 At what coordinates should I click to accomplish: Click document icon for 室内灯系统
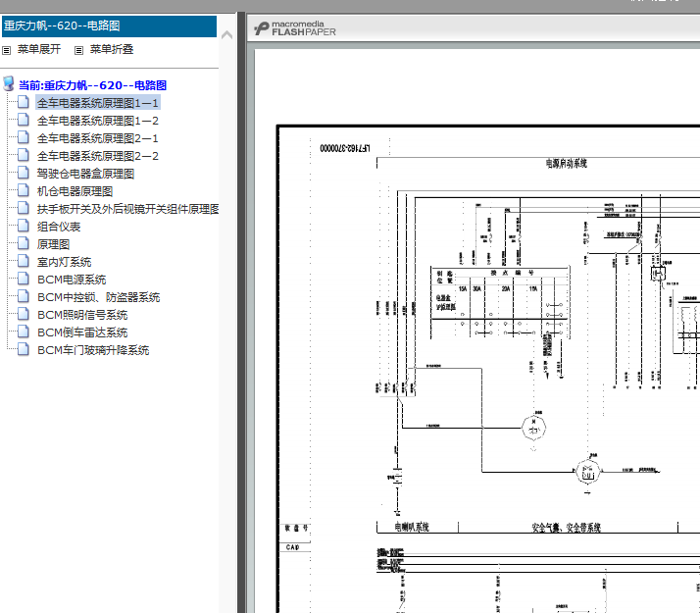[x=24, y=261]
